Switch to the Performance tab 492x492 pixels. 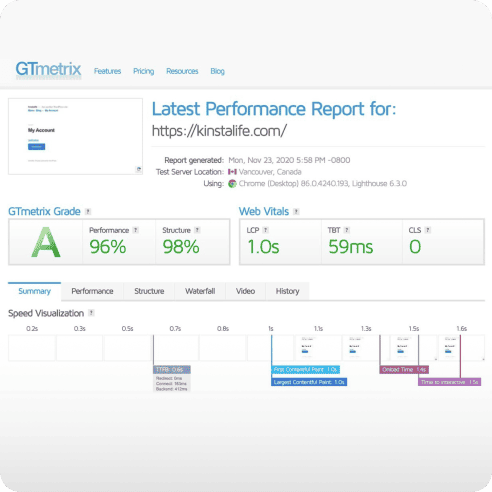[x=92, y=291]
